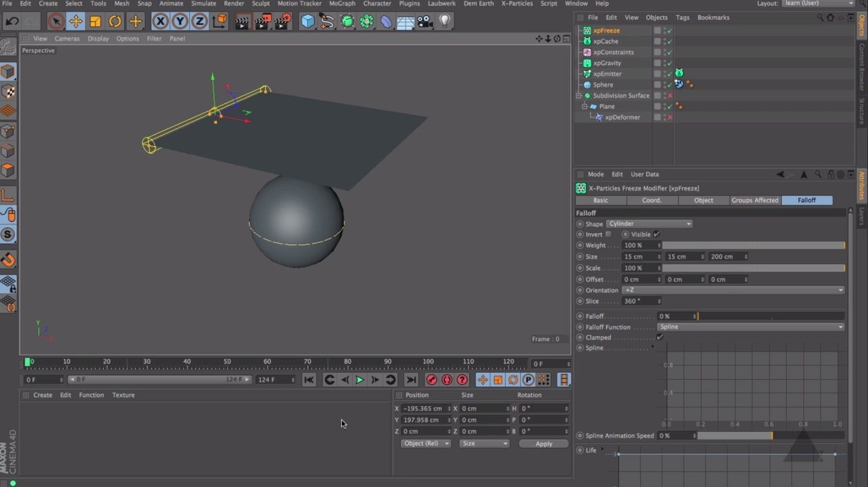Click the Enable Axis L-shaped icon
The image size is (868, 487).
tap(8, 195)
